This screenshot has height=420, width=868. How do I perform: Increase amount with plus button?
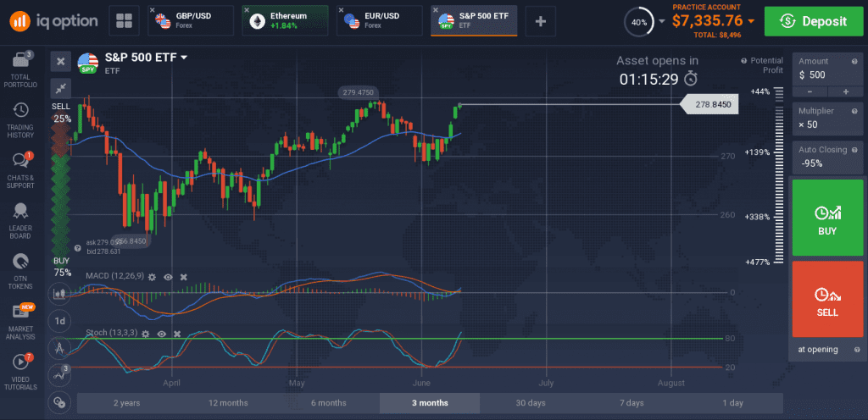(x=845, y=91)
